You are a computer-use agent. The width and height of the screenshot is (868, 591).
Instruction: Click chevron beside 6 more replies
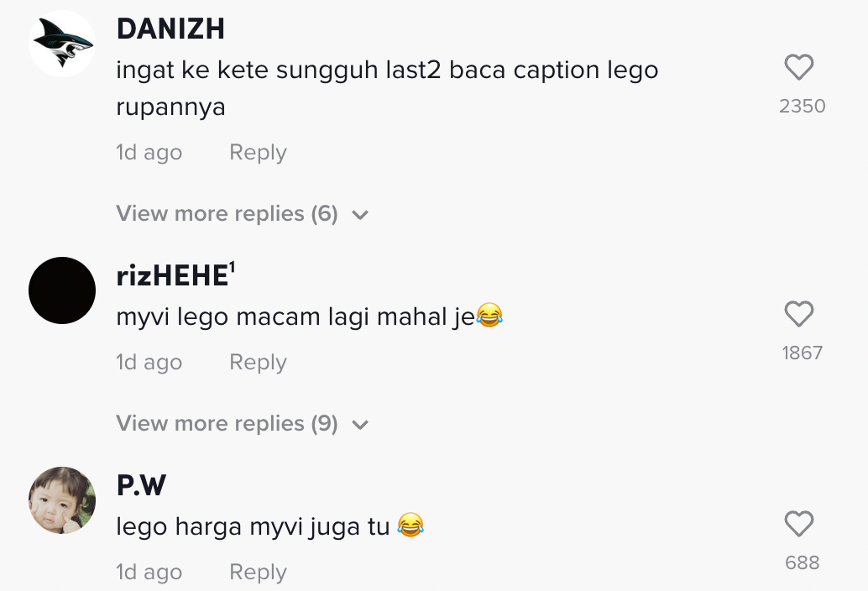[x=361, y=215]
